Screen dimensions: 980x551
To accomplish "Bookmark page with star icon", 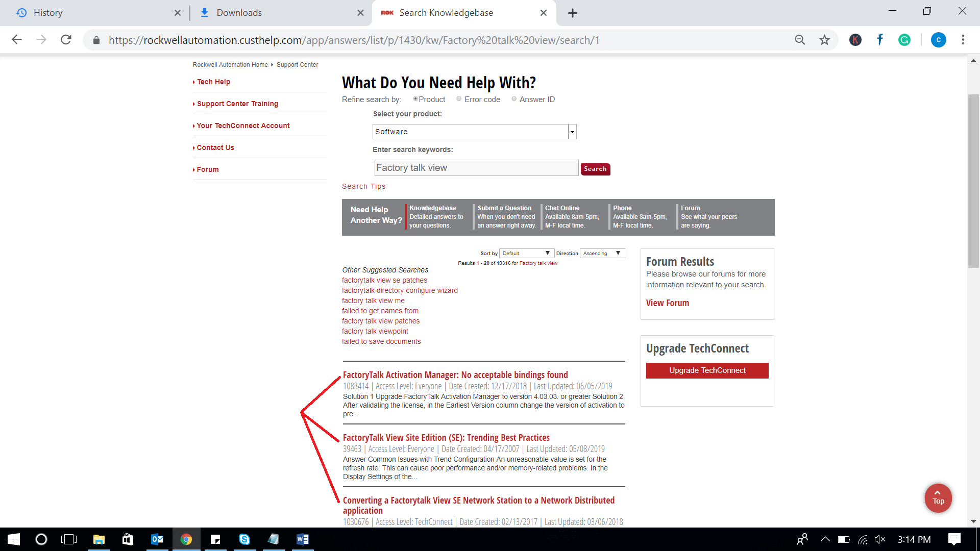I will click(x=824, y=40).
